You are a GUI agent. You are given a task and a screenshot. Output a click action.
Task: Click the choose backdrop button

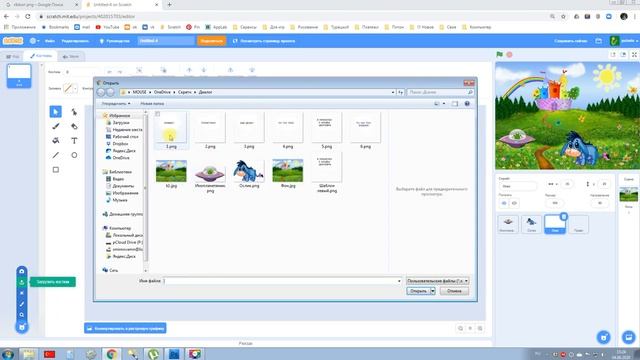629,337
